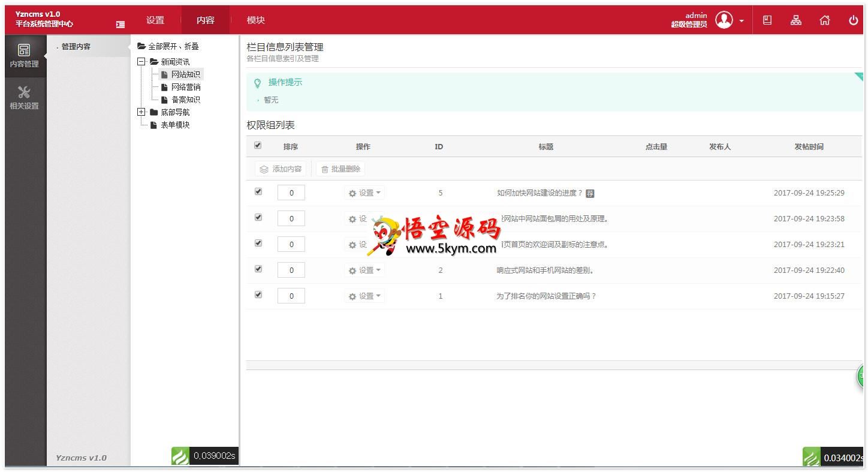
Task: Collapse the 新闻资讯 tree node
Action: pyautogui.click(x=141, y=61)
